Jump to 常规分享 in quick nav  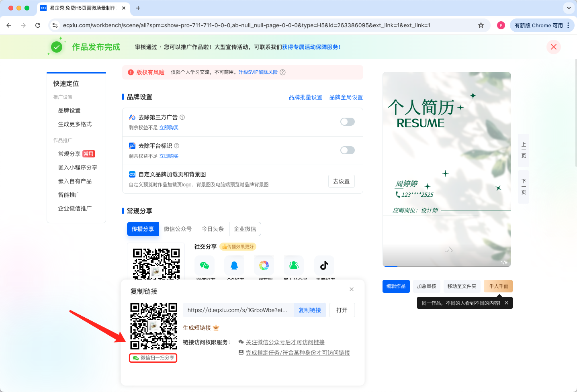click(x=69, y=154)
